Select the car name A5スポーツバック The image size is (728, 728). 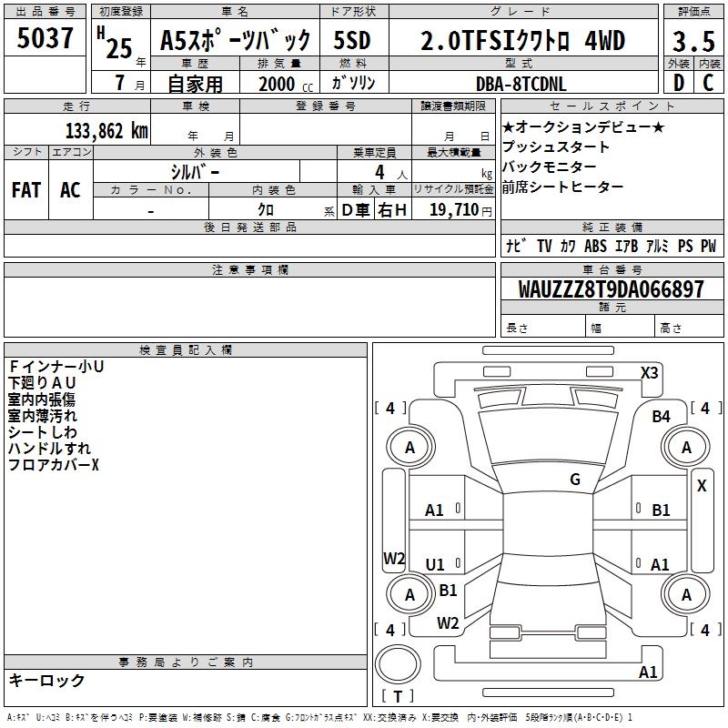click(x=235, y=40)
